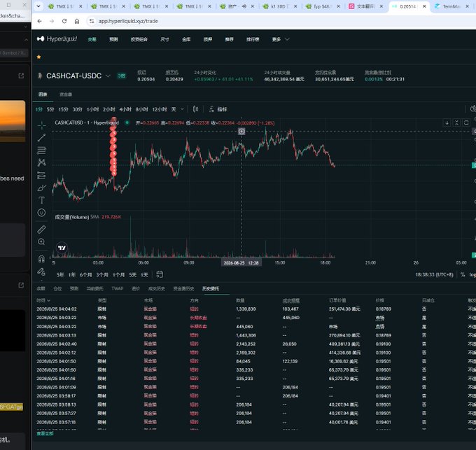Open the 排行榜 navigation tab
476x450 pixels.
[253, 39]
